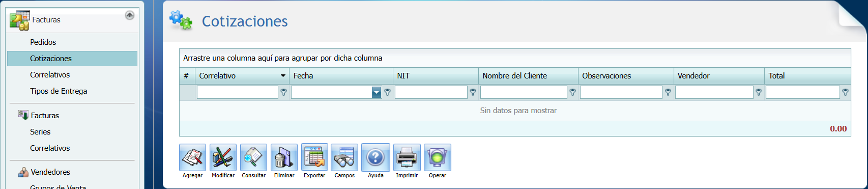This screenshot has height=189, width=868.
Task: Click the Total filter funnel icon
Action: (845, 92)
